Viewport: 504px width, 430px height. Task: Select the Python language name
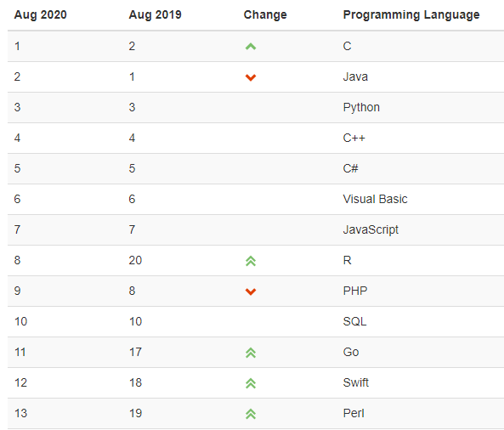(x=361, y=108)
